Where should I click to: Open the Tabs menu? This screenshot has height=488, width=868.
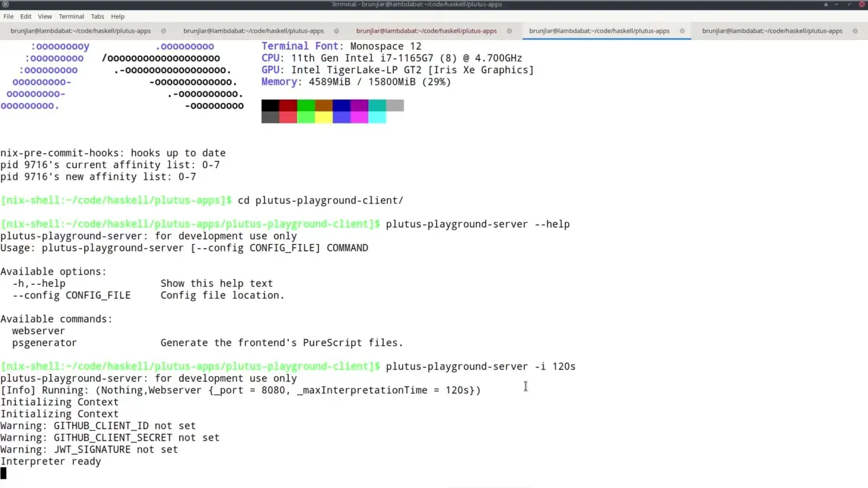97,16
